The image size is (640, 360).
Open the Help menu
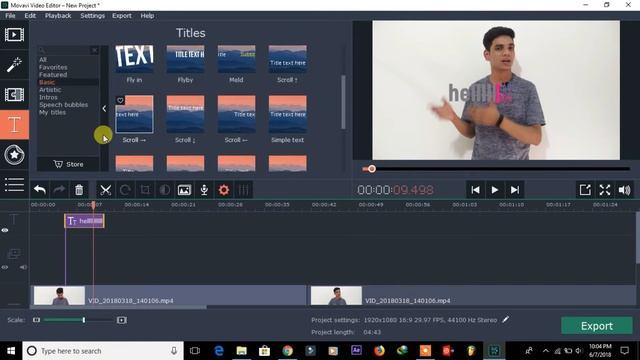point(147,16)
